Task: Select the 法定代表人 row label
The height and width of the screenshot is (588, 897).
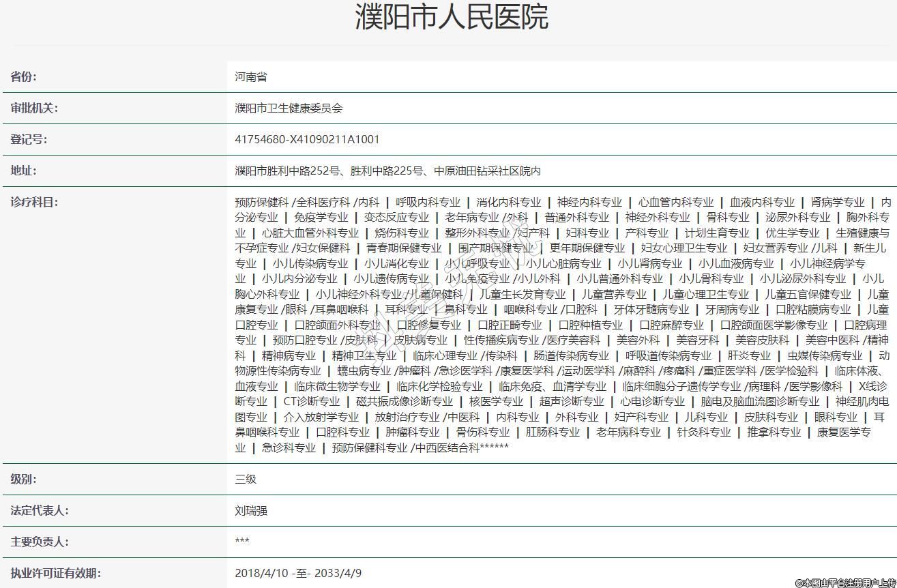Action: click(x=40, y=510)
